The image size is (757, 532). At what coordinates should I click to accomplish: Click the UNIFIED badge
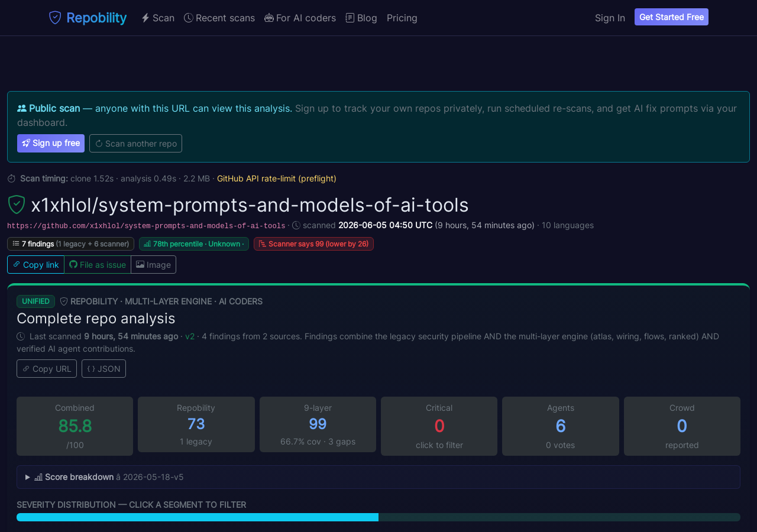coord(35,301)
